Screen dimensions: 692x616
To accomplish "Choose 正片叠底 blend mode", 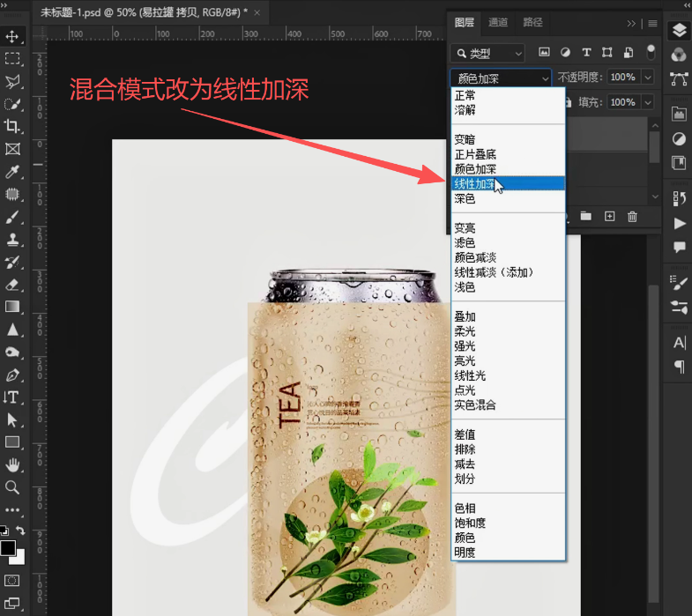I will [x=508, y=154].
